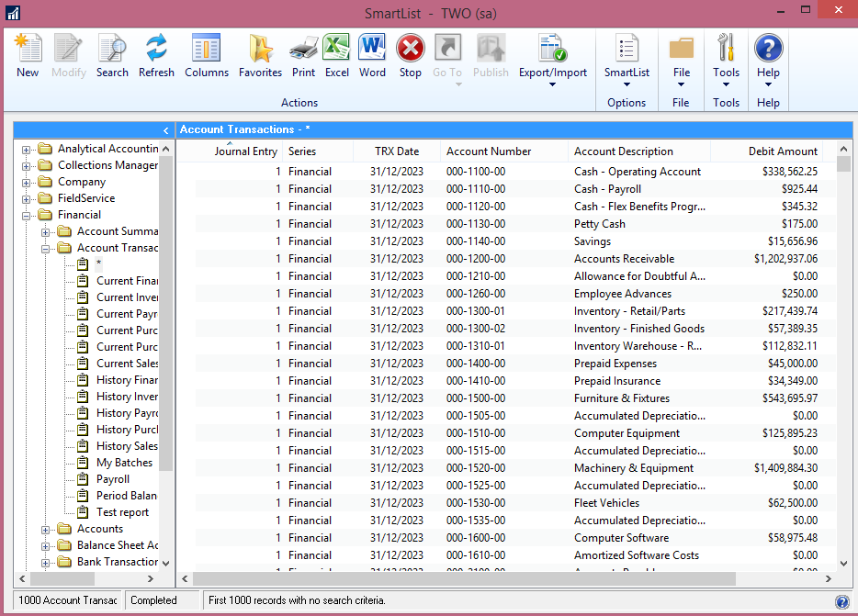Select the History Sales favorite
The image size is (858, 616).
[127, 446]
